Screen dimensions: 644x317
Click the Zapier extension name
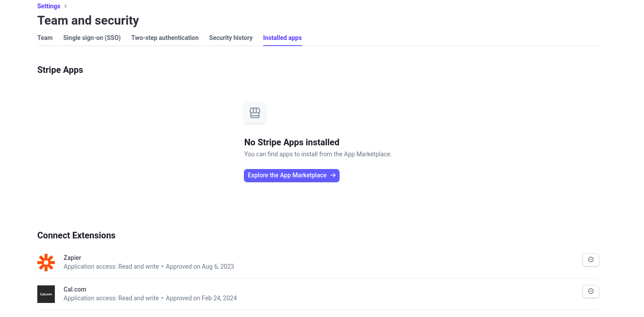pyautogui.click(x=72, y=258)
